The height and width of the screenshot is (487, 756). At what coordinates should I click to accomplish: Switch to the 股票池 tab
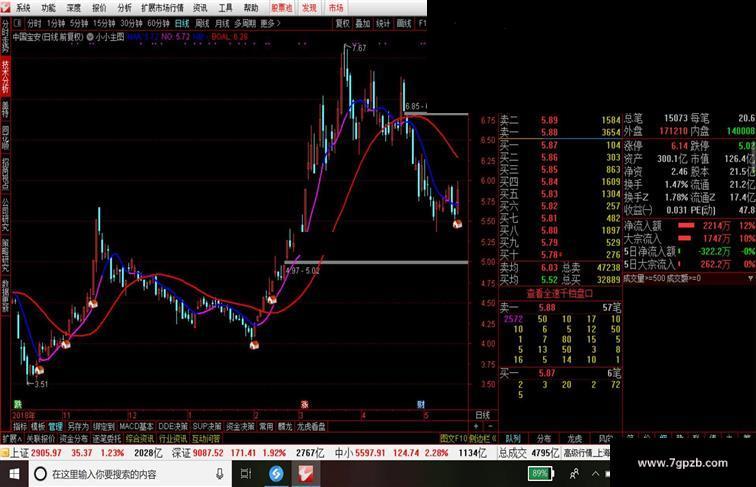[282, 8]
